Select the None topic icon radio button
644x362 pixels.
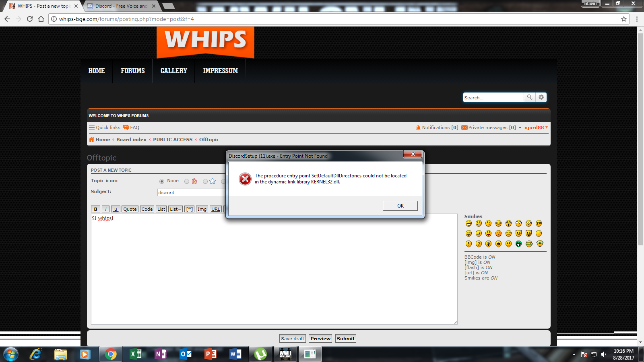[162, 181]
